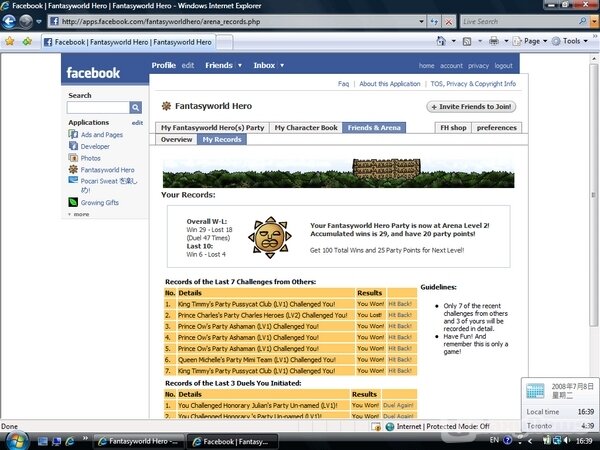Screen dimensions: 600x450
Task: Click the browser Back arrow button
Action: click(12, 21)
